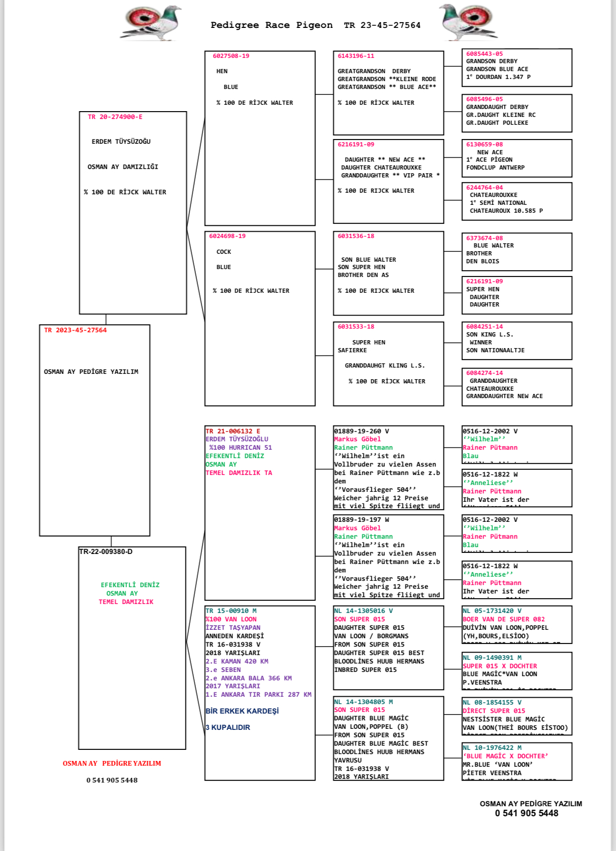Click the 'DAUGHTER CHATEAUROUXKE' line
616x851 pixels.
pyautogui.click(x=381, y=167)
